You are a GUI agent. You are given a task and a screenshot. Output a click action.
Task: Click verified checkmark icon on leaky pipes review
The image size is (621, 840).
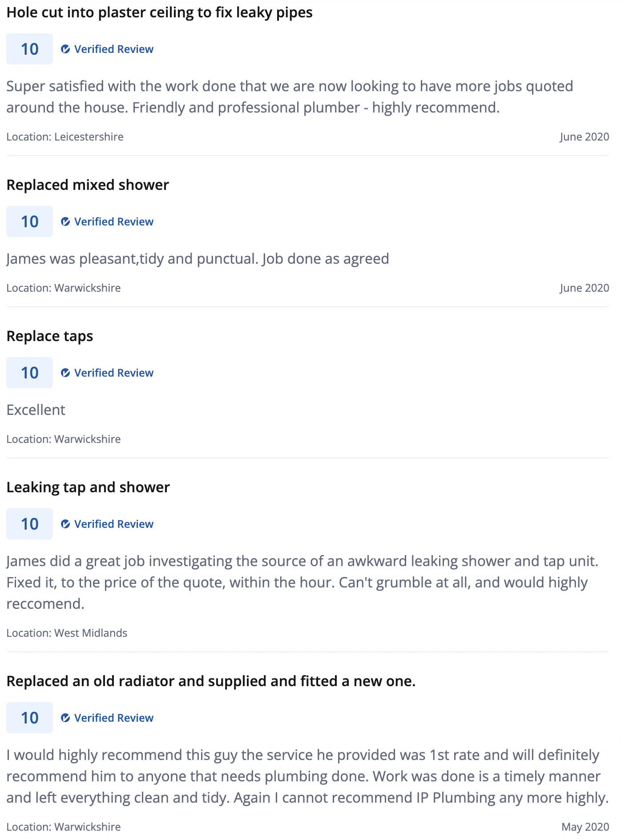pyautogui.click(x=65, y=49)
